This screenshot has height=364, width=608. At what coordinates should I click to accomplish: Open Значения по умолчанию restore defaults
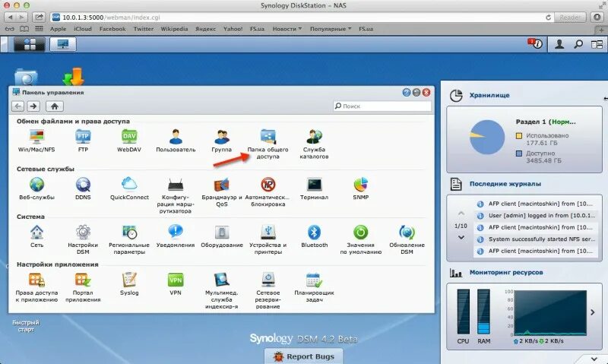(360, 239)
